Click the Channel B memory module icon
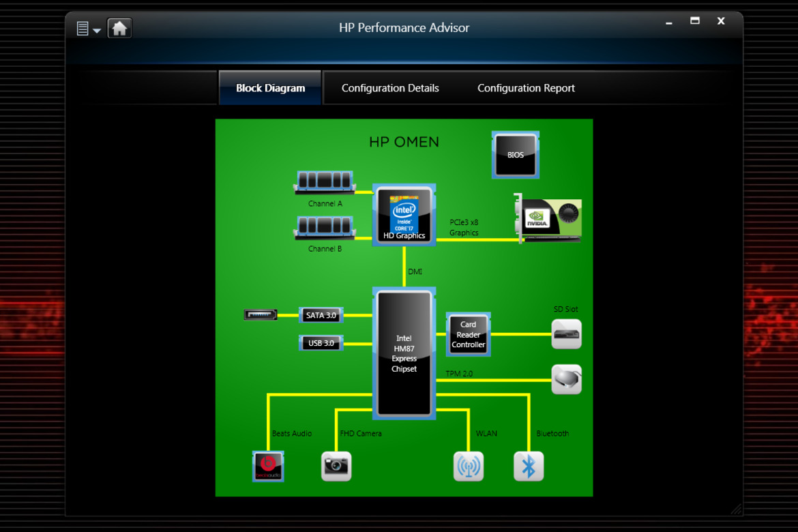 tap(325, 228)
